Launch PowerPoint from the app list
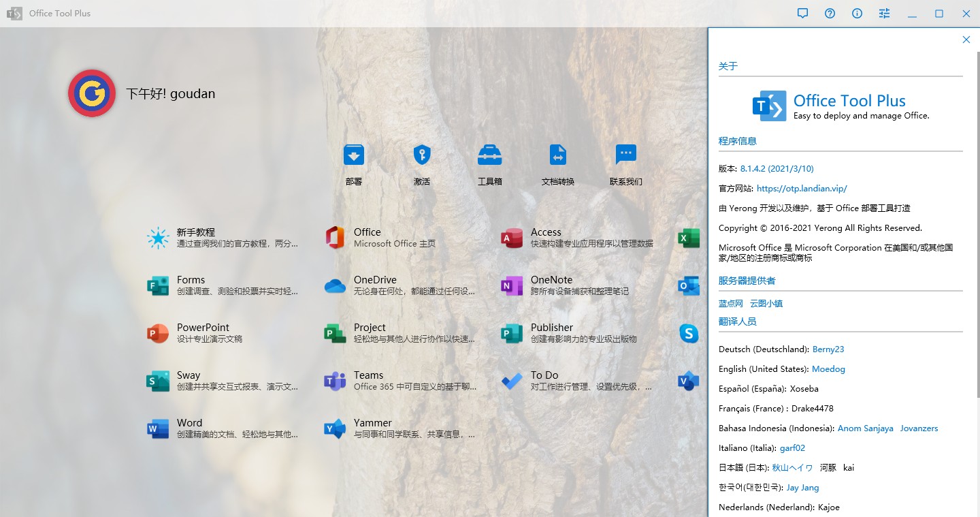Screen dimensions: 980x517 203,333
